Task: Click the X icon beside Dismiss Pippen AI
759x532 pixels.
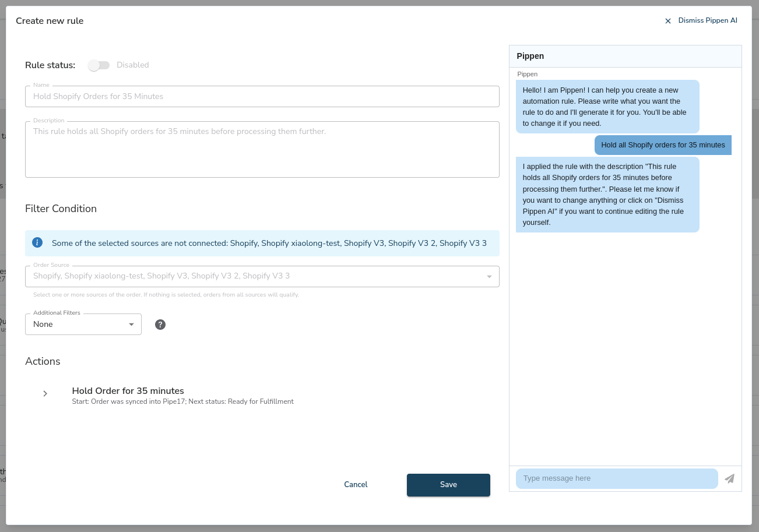Action: point(668,21)
